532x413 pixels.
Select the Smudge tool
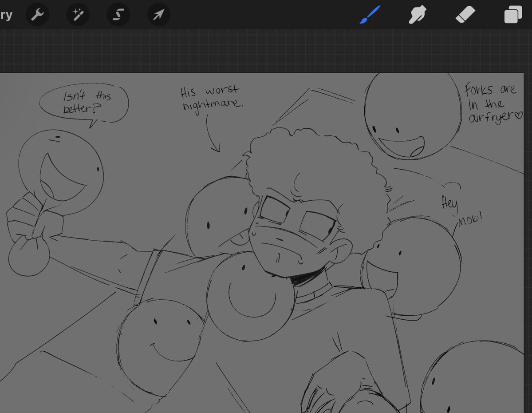tap(418, 15)
